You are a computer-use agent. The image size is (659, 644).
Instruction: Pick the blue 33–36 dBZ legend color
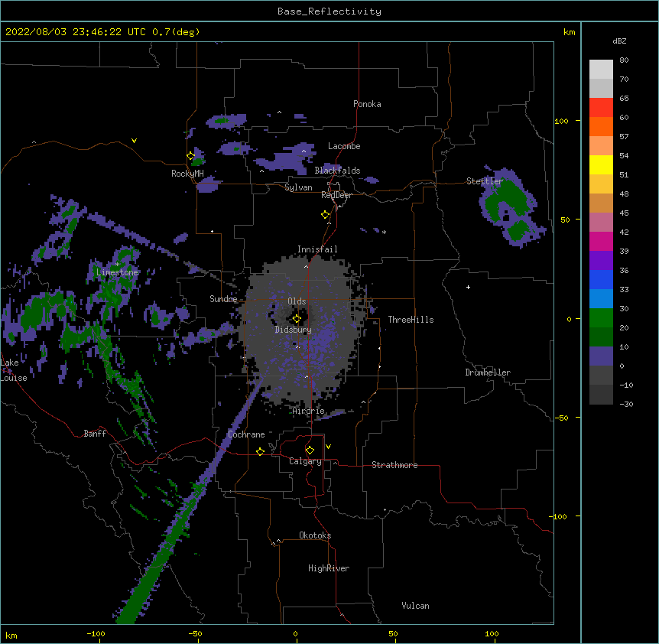[601, 280]
